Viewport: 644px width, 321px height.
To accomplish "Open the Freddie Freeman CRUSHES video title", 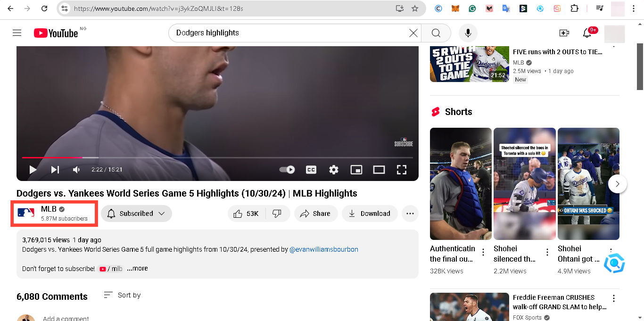I will [559, 302].
